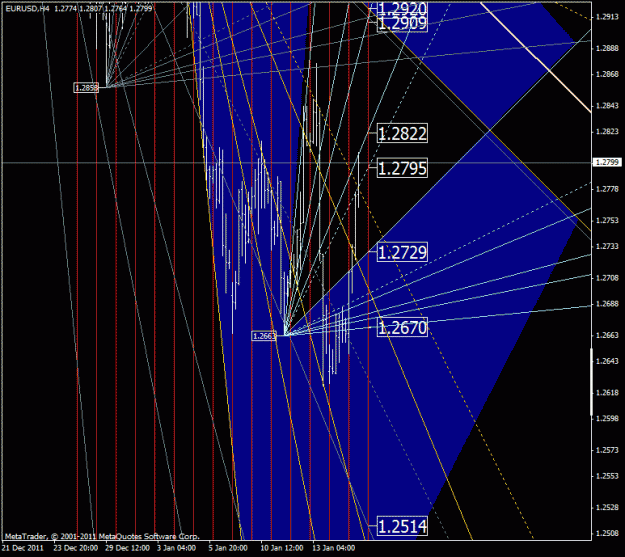Click the 1.2598 price scale value
Screen dimensions: 625x557
[x=607, y=419]
